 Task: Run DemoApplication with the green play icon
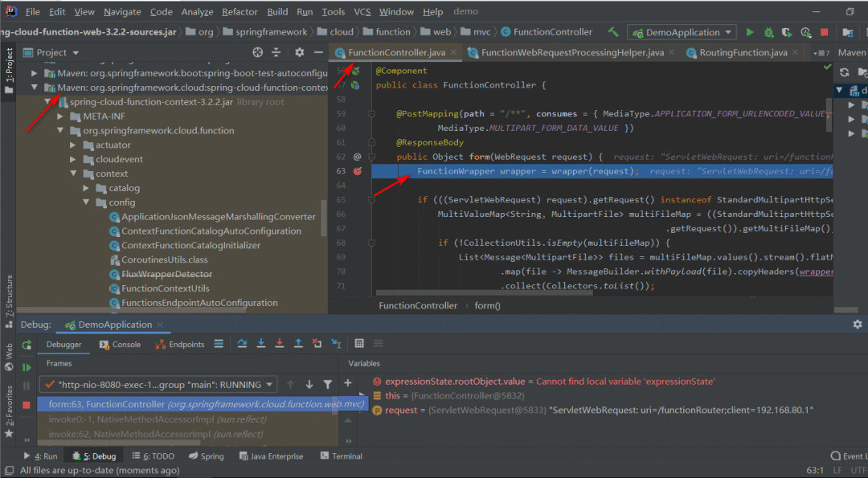(x=750, y=32)
